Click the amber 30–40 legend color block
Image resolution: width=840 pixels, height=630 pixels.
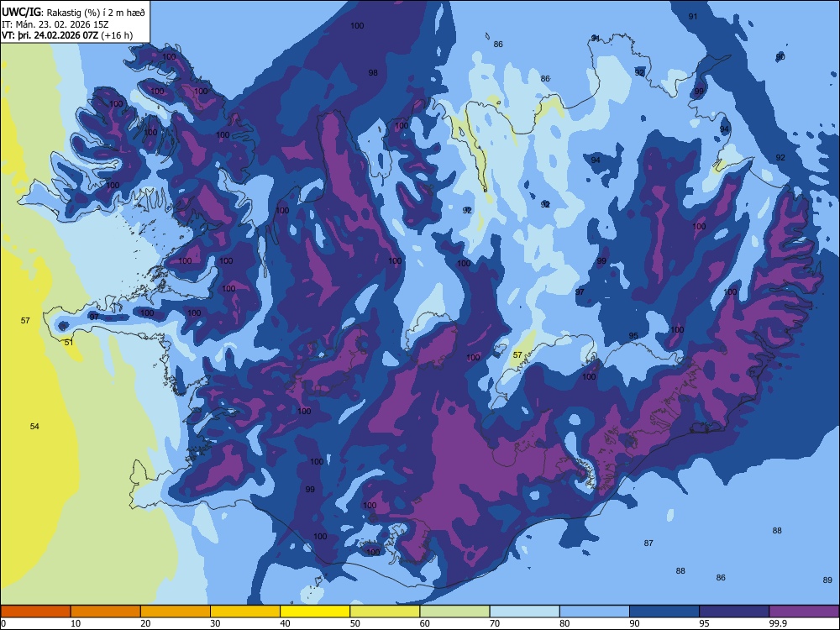pyautogui.click(x=245, y=612)
